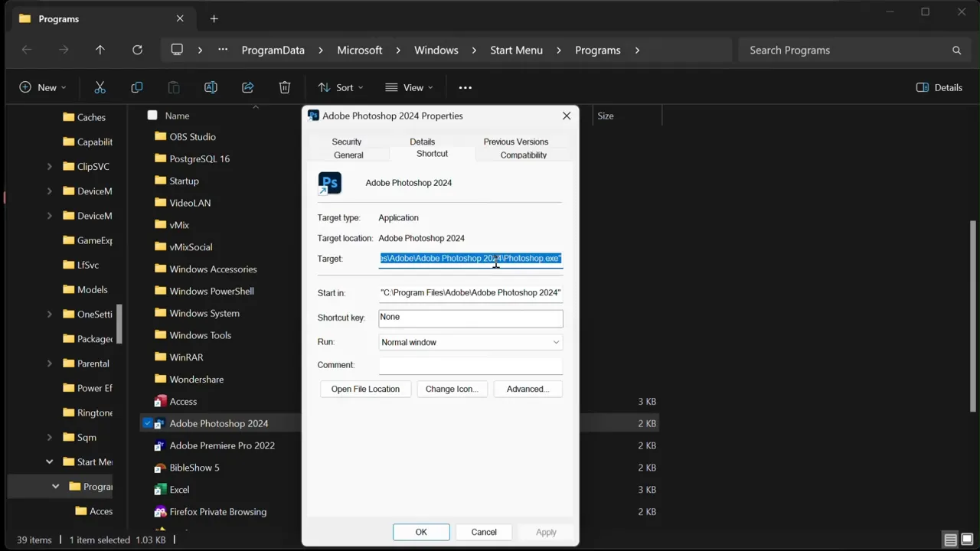980x551 pixels.
Task: Open the See more ellipsis menu
Action: [x=465, y=88]
